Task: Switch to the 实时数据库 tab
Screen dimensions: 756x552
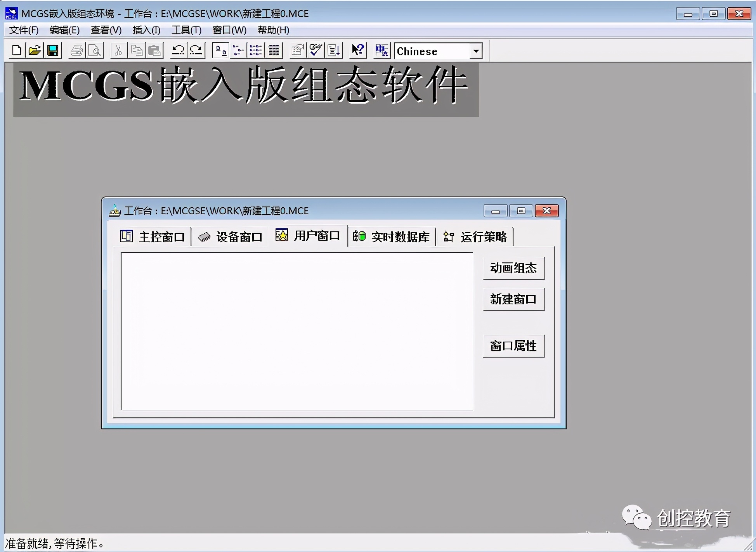Action: click(x=392, y=236)
